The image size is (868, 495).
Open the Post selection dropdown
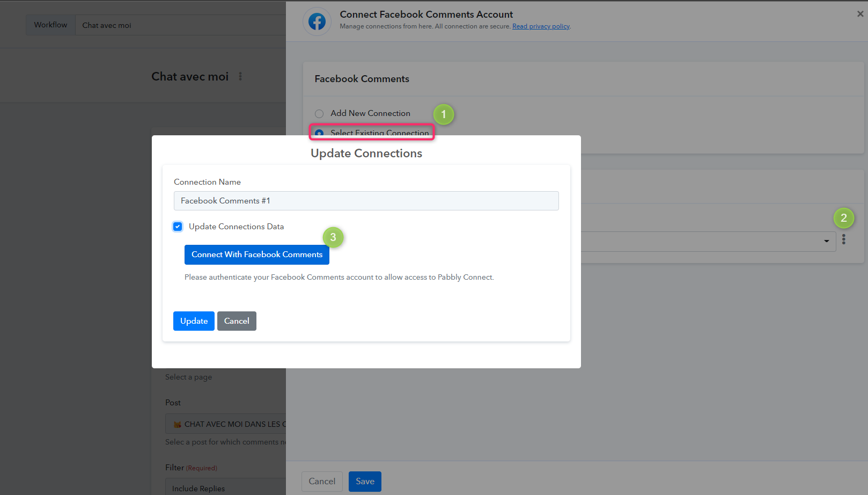(225, 424)
